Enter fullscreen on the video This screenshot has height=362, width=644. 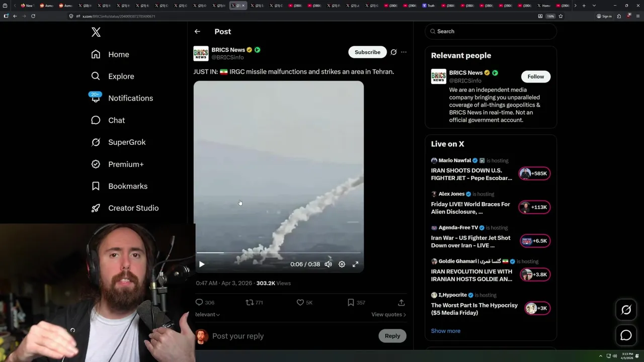pos(355,264)
